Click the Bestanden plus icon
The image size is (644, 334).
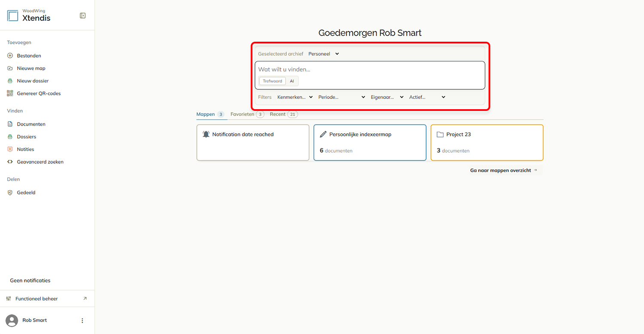pyautogui.click(x=10, y=55)
